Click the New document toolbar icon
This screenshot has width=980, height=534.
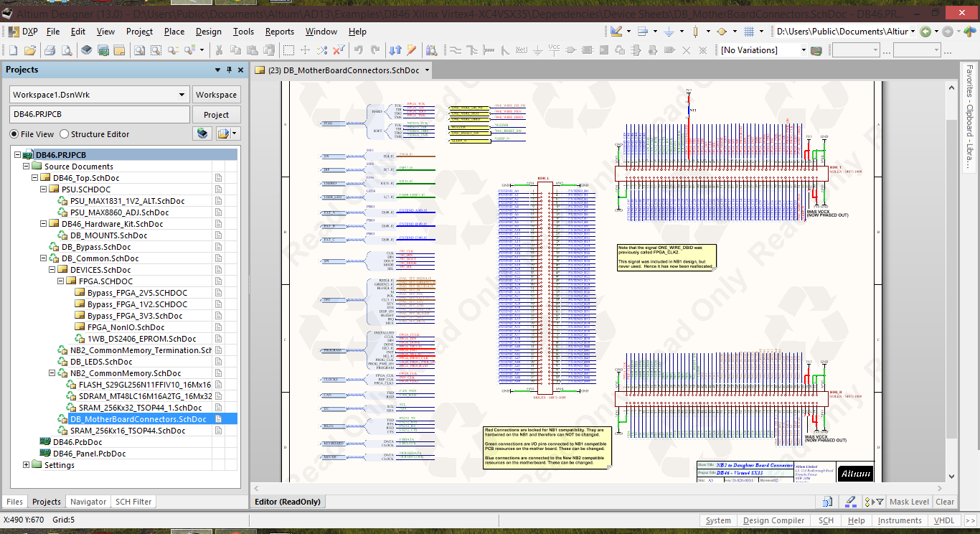click(x=13, y=50)
